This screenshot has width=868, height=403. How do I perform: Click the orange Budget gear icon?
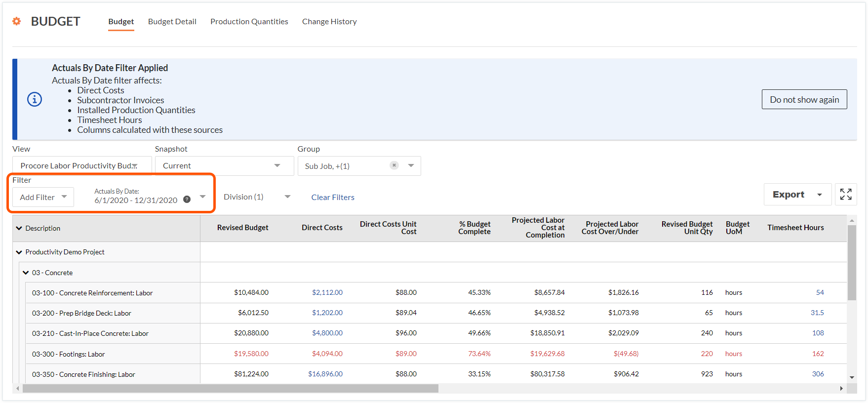point(17,21)
